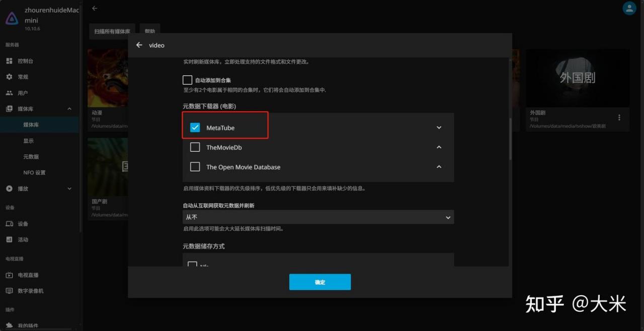Click the Jellyfin logo icon
The width and height of the screenshot is (644, 331).
click(x=12, y=19)
